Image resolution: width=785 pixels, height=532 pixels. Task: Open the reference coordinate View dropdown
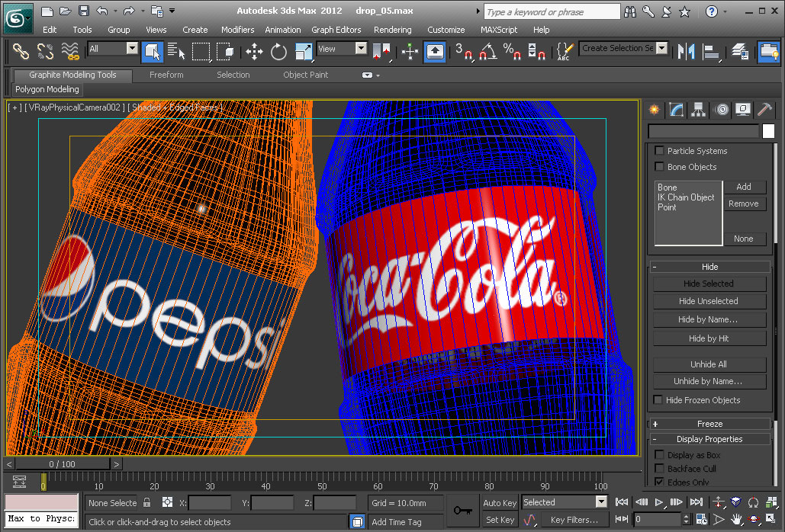click(x=362, y=49)
